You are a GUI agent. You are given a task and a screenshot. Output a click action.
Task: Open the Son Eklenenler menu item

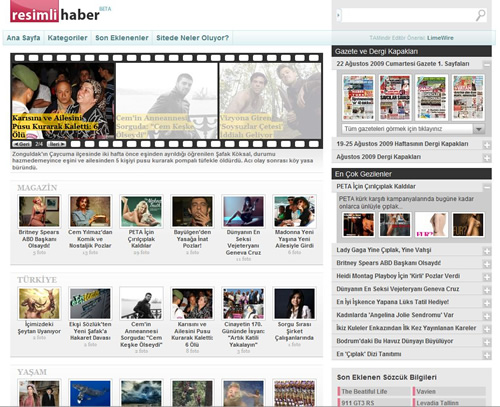coord(122,38)
